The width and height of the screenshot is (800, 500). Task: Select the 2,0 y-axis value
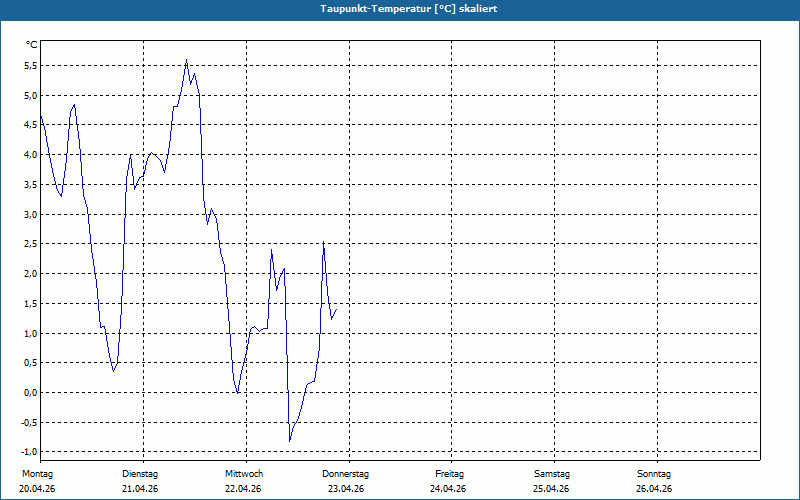click(31, 273)
